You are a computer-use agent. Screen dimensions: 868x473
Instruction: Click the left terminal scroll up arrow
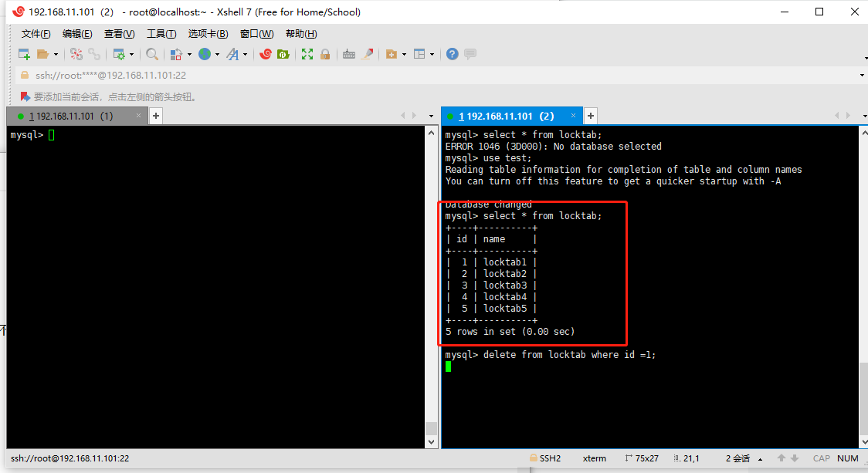[x=432, y=133]
